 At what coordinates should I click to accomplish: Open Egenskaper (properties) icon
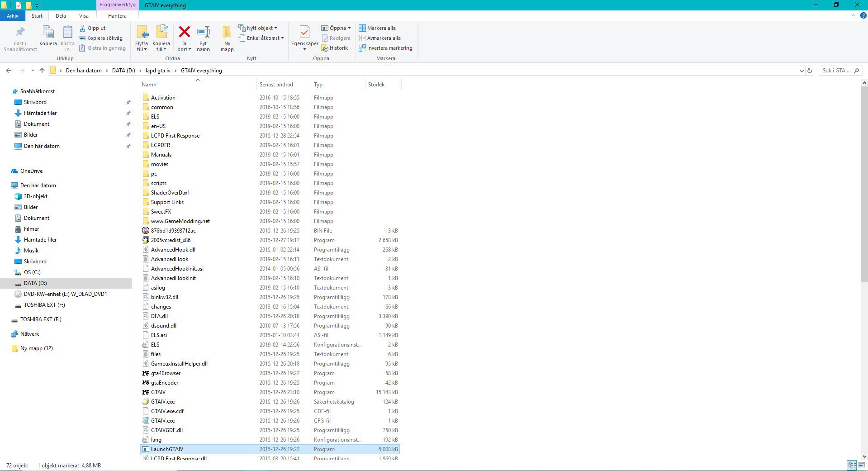tap(304, 33)
